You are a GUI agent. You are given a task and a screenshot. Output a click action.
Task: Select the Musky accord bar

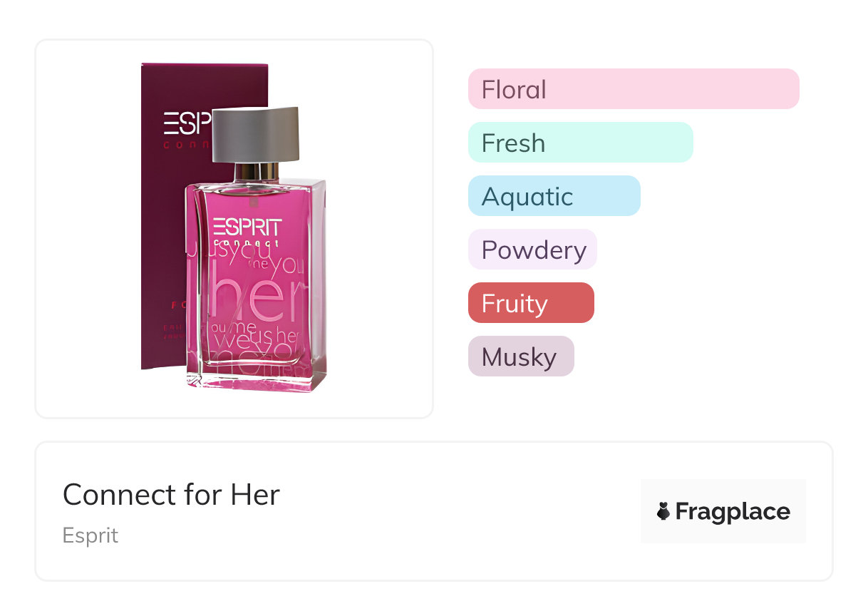[x=520, y=356]
